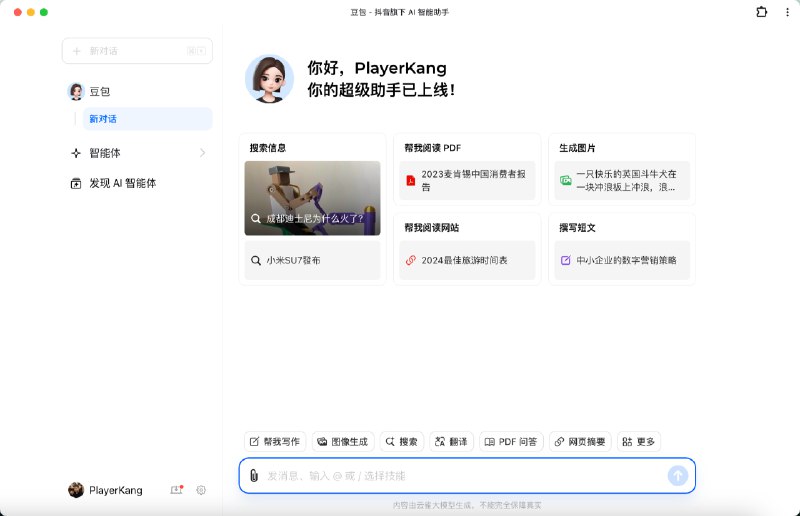Viewport: 800px width, 516px height.
Task: Select the 新对话 conversation item
Action: coord(147,119)
